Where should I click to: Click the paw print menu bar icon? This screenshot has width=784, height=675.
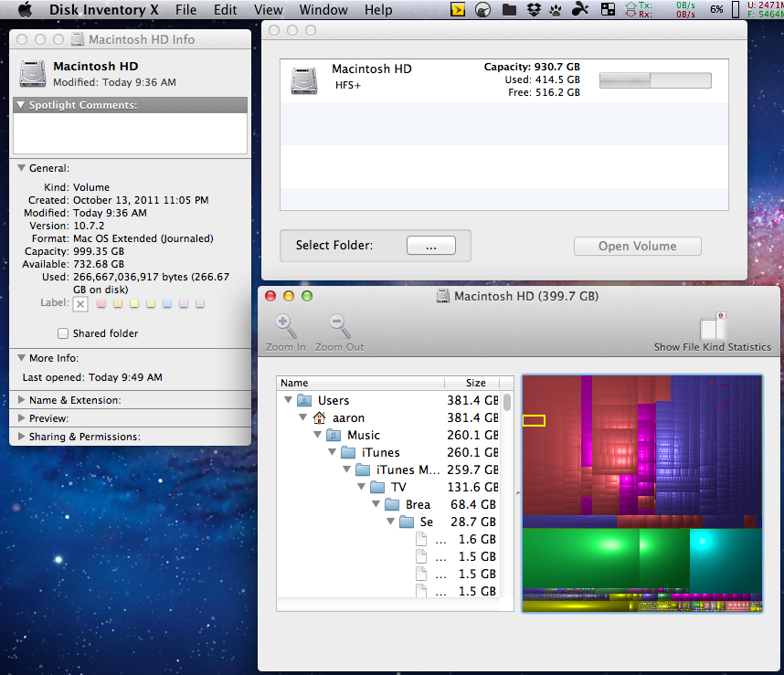(x=556, y=9)
